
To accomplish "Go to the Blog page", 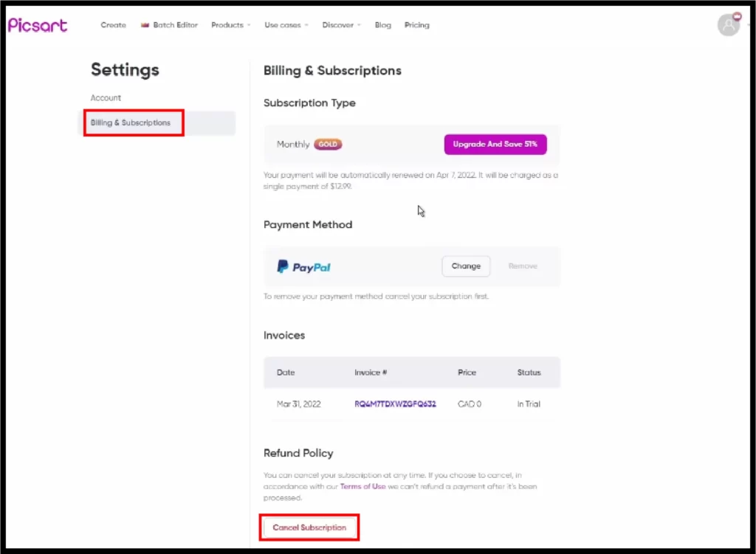I will (383, 25).
